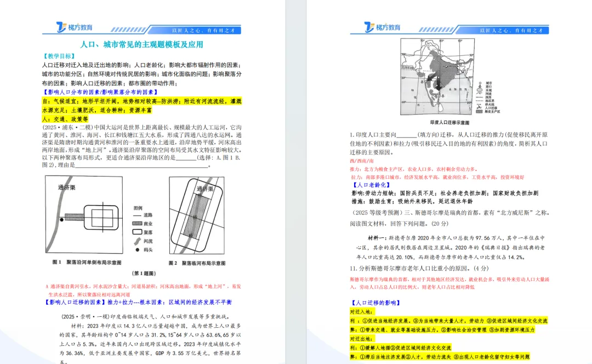Click the line 利：①促进当地经济发展
The height and width of the screenshot is (364, 592).
448,321
